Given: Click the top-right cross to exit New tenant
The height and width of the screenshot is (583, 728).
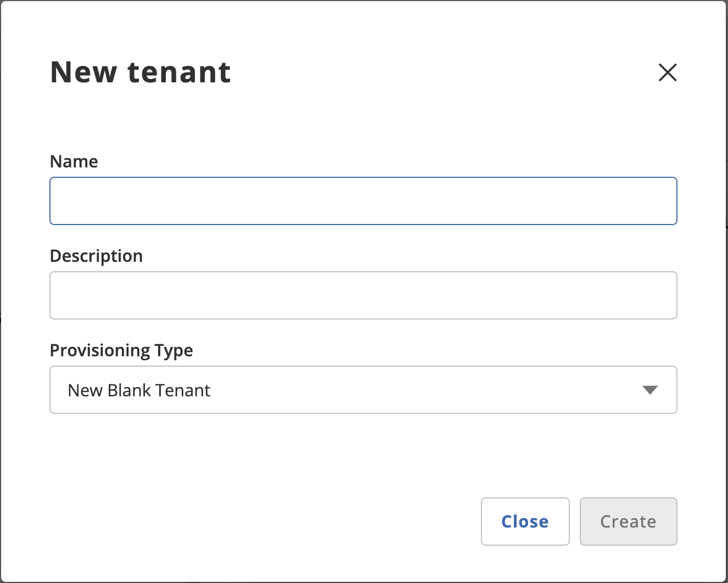Looking at the screenshot, I should (667, 72).
